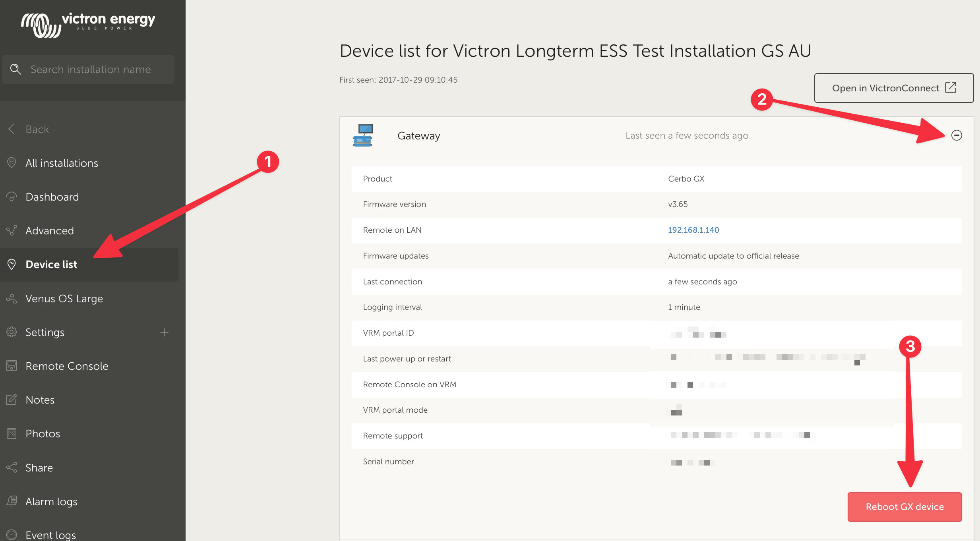Open the Notes page
Screen dimensions: 980x541
point(40,400)
